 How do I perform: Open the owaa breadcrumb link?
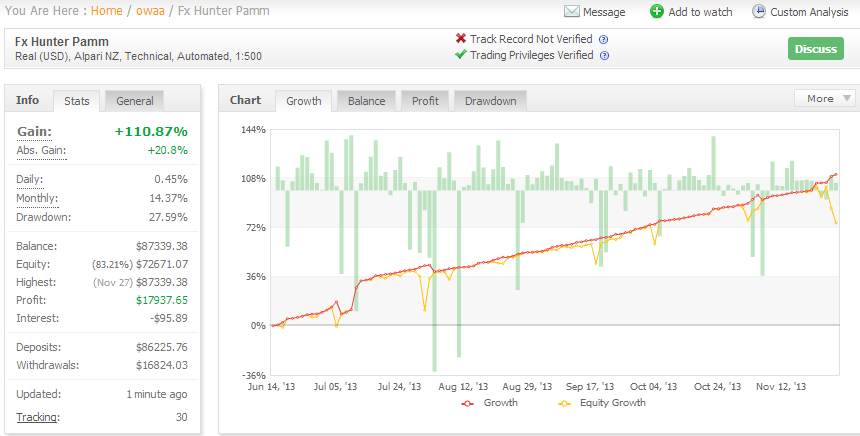pos(150,11)
